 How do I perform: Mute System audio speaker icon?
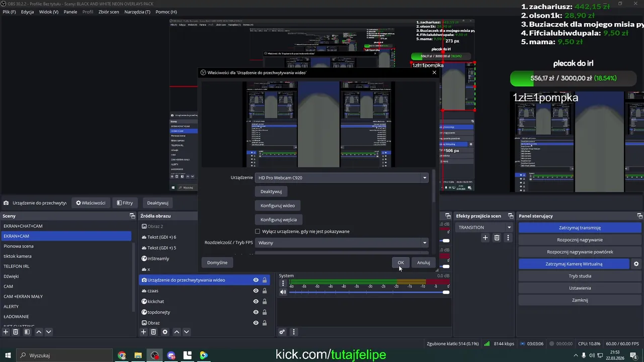click(283, 292)
